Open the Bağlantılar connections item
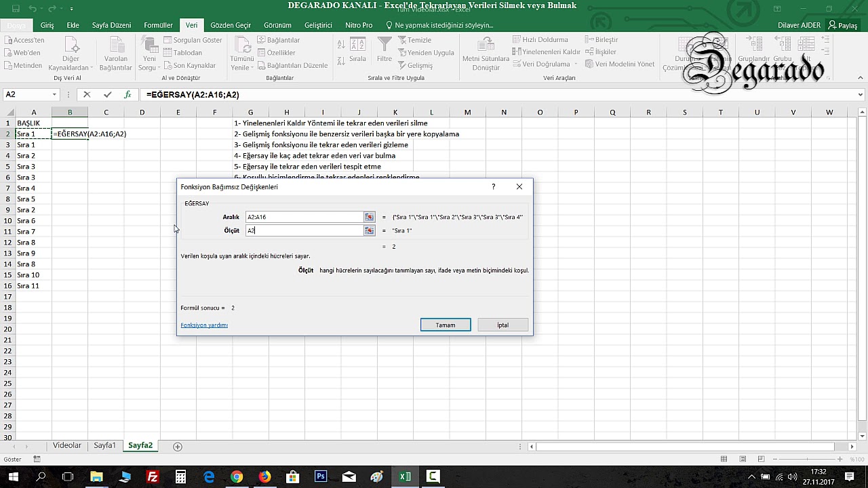The image size is (868, 488). coord(279,40)
